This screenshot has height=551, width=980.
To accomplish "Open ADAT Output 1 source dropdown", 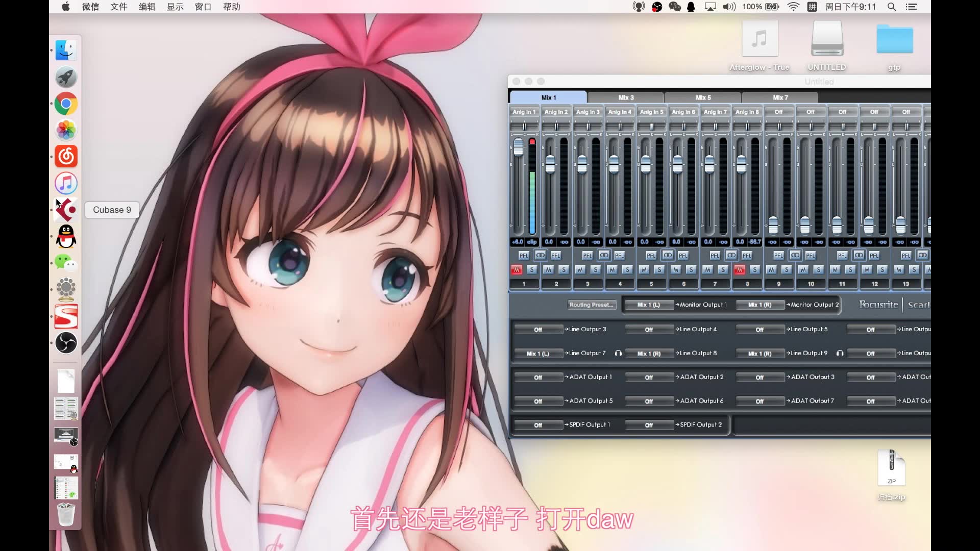I will [x=538, y=378].
